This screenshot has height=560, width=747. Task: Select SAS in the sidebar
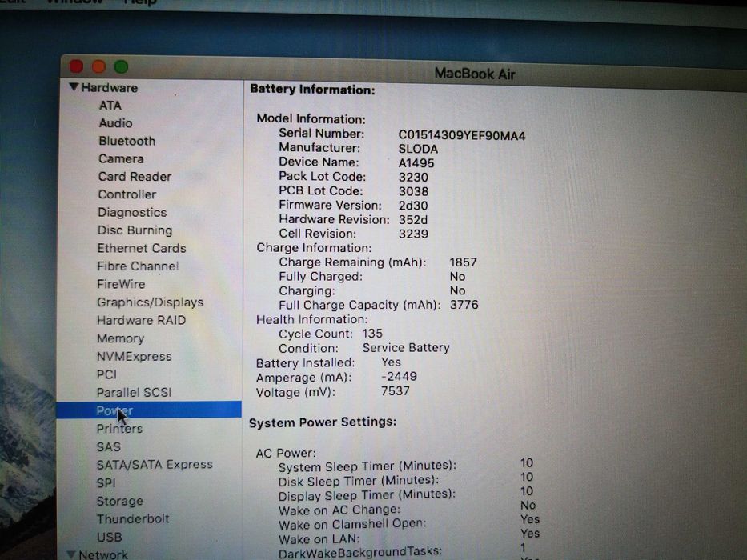pyautogui.click(x=108, y=446)
